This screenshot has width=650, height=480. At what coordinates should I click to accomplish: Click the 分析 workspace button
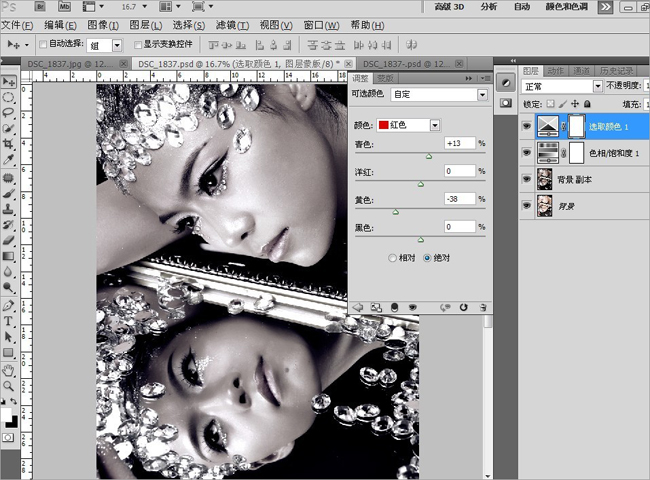coord(489,7)
